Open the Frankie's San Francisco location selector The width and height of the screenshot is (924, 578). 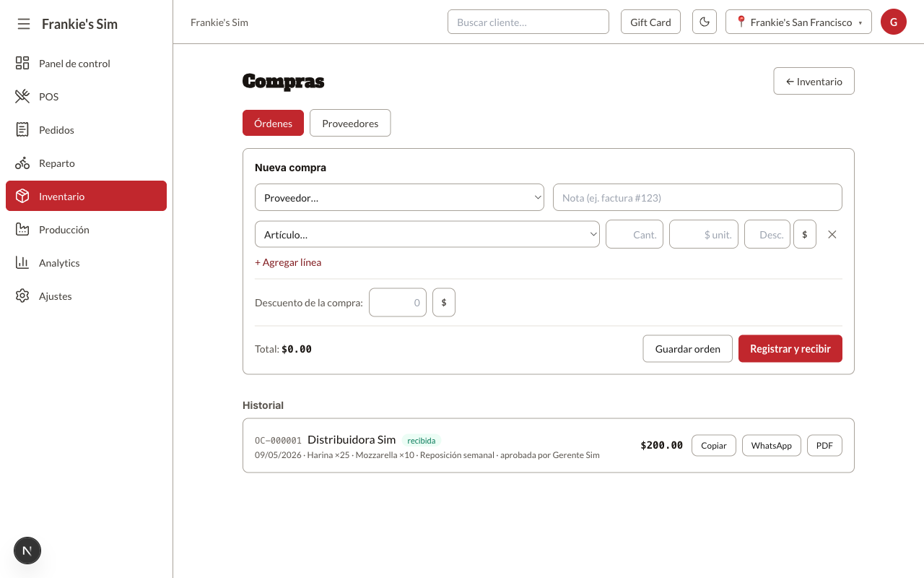798,22
